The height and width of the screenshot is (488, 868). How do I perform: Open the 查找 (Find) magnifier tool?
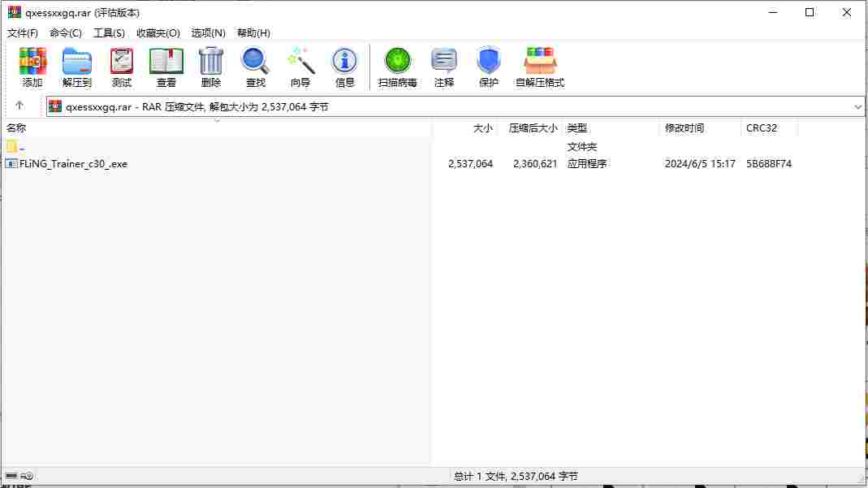[255, 67]
